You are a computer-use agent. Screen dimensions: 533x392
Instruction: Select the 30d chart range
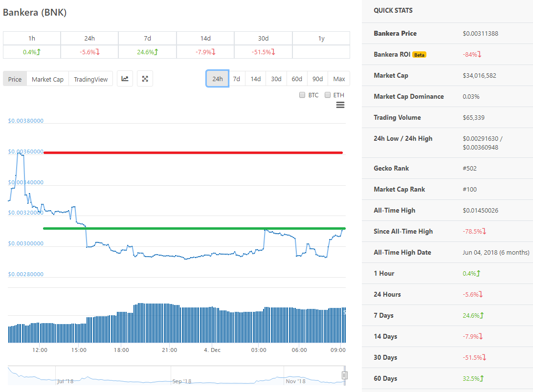coord(276,79)
